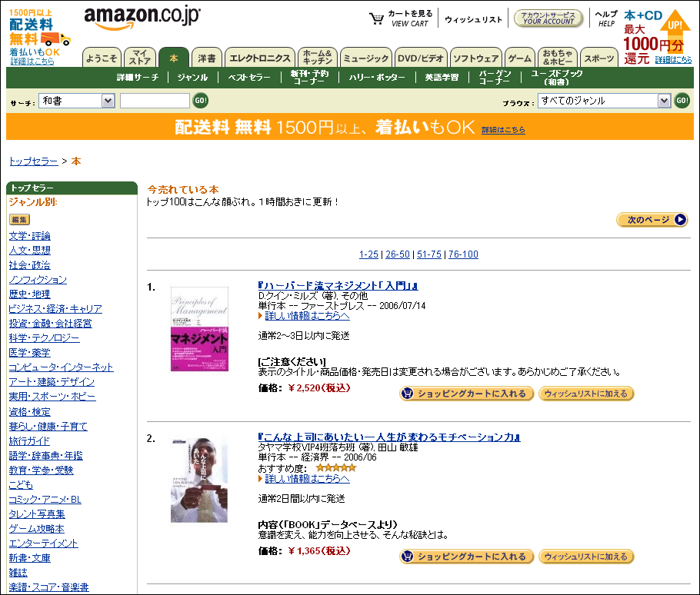Click the アカウントサービス Your Account button
Image resolution: width=700 pixels, height=595 pixels.
pos(548,18)
